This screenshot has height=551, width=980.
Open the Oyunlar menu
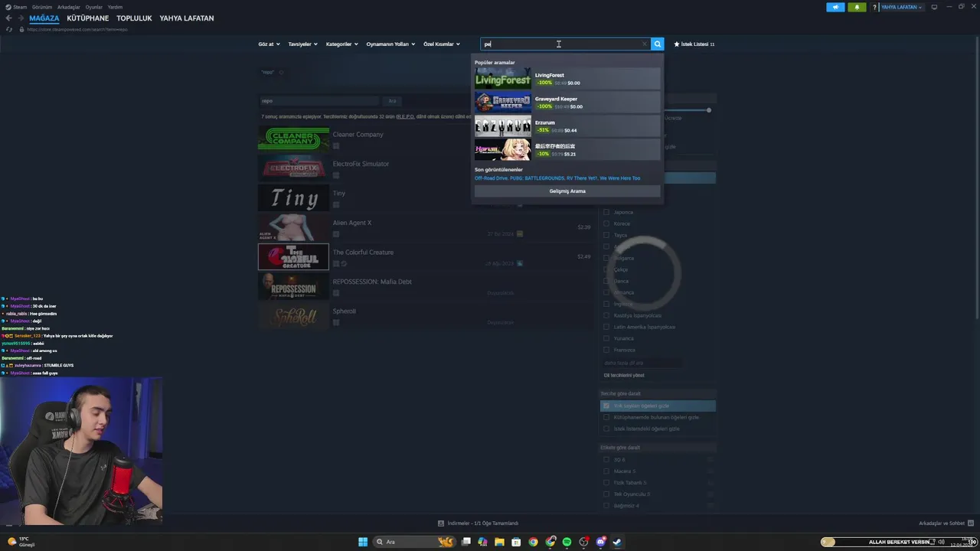93,7
